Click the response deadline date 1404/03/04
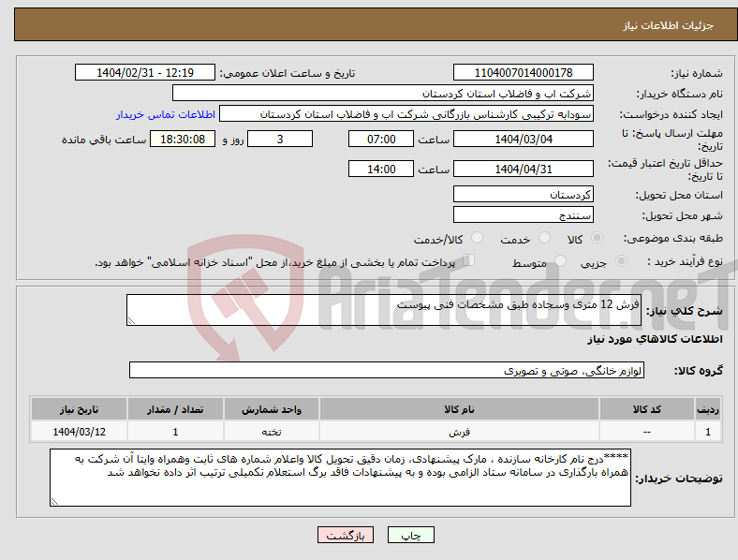 [523, 139]
